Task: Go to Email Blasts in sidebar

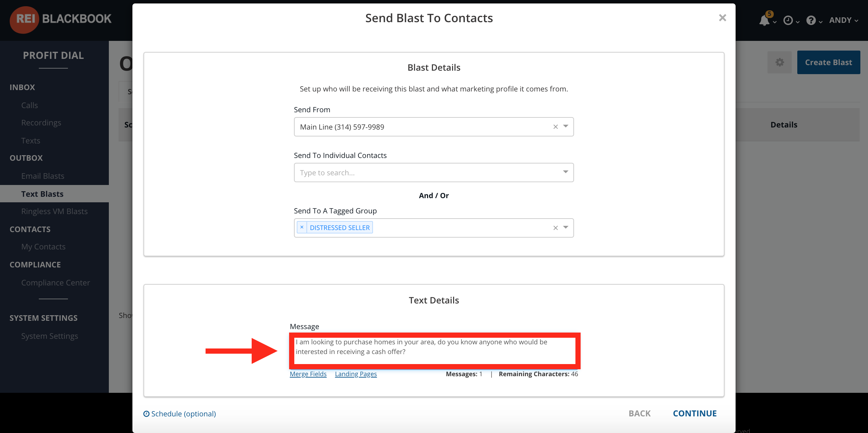Action: tap(43, 176)
